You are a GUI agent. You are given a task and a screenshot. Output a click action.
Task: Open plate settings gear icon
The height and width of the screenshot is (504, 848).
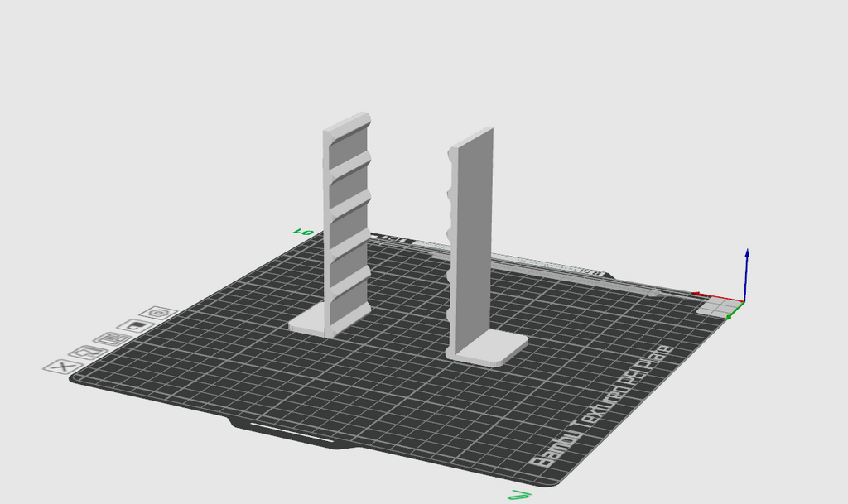click(x=158, y=313)
